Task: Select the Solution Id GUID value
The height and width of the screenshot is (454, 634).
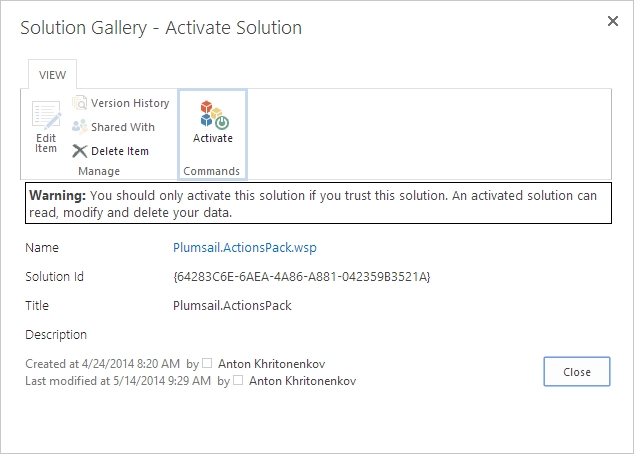Action: [x=302, y=277]
